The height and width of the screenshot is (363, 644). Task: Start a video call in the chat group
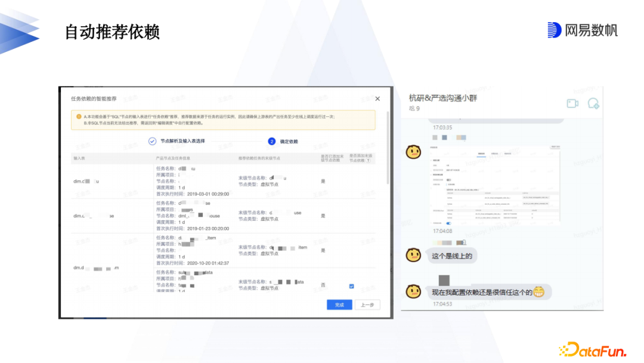pyautogui.click(x=572, y=104)
